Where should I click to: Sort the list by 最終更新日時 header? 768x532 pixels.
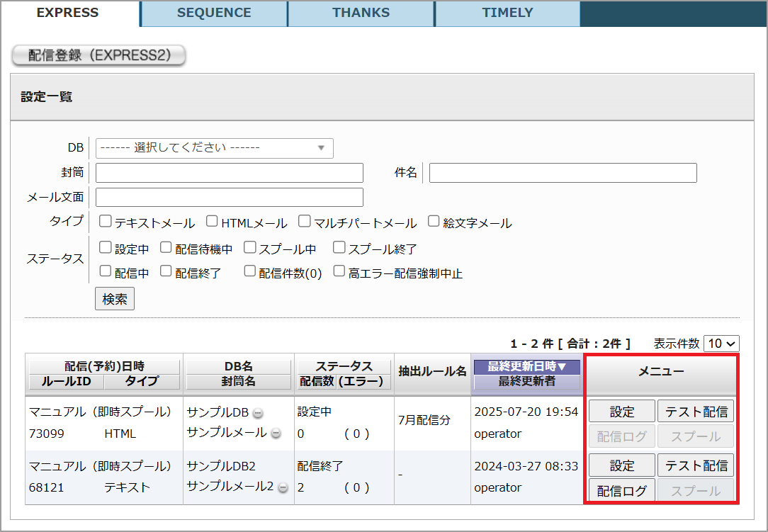(526, 367)
